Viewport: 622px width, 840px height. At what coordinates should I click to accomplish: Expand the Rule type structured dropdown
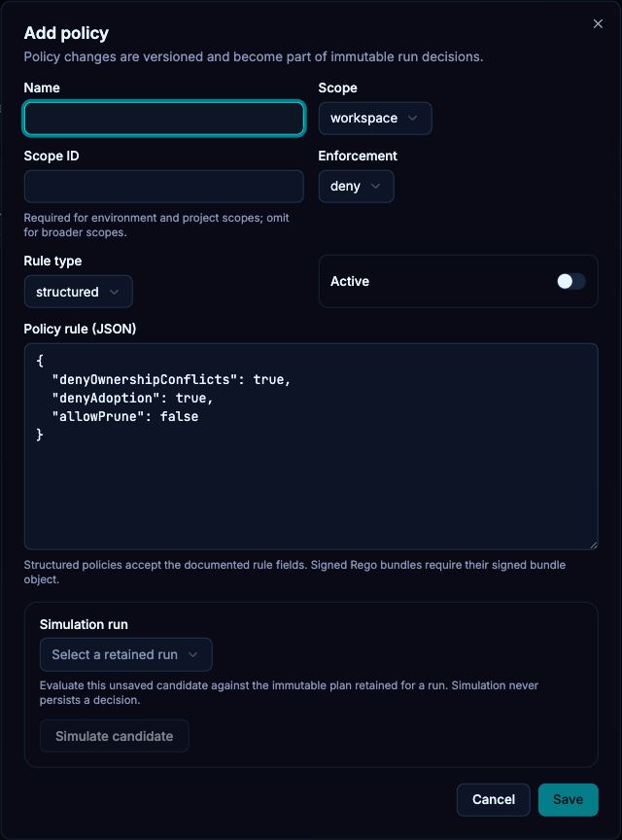pos(78,292)
